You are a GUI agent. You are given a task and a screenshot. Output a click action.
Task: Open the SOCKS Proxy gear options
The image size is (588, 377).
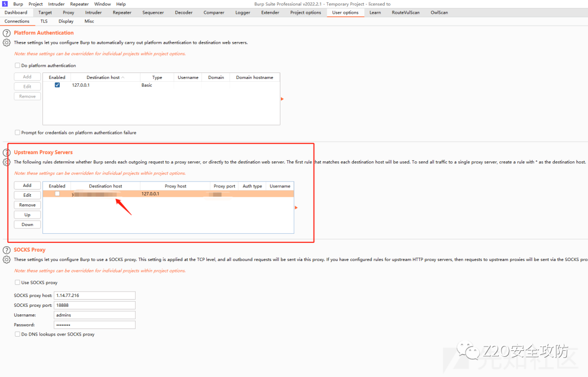pos(7,259)
